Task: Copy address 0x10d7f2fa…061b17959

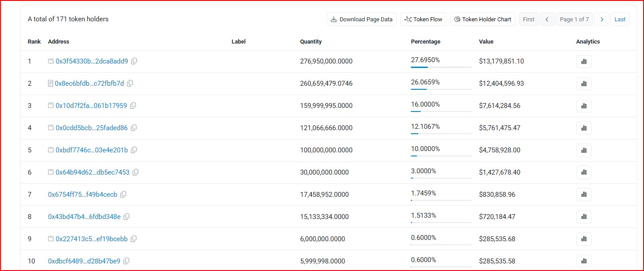Action: tap(133, 106)
